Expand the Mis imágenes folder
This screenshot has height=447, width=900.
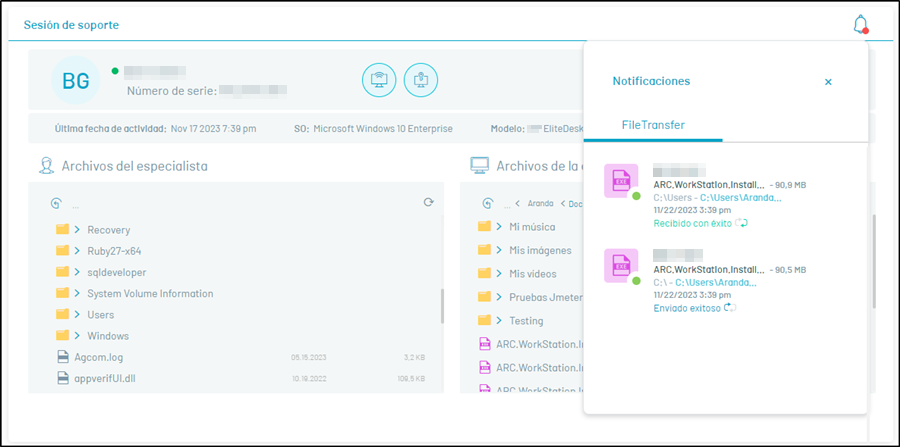(499, 250)
